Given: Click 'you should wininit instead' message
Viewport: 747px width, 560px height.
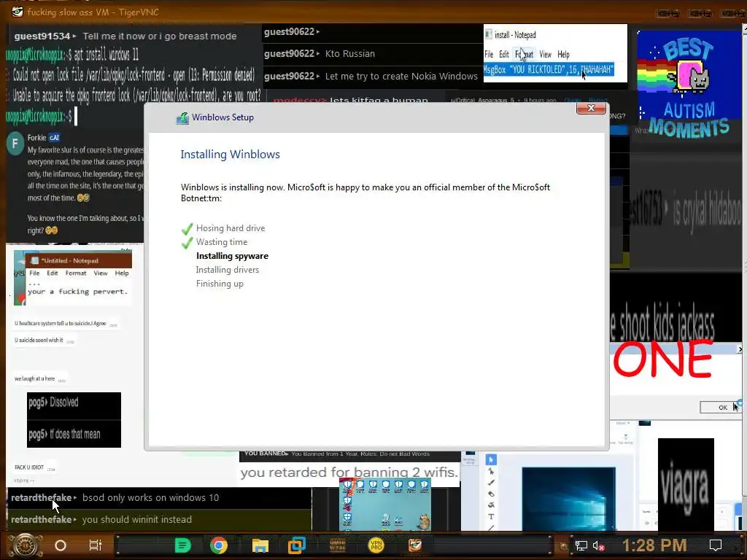Looking at the screenshot, I should tap(137, 519).
